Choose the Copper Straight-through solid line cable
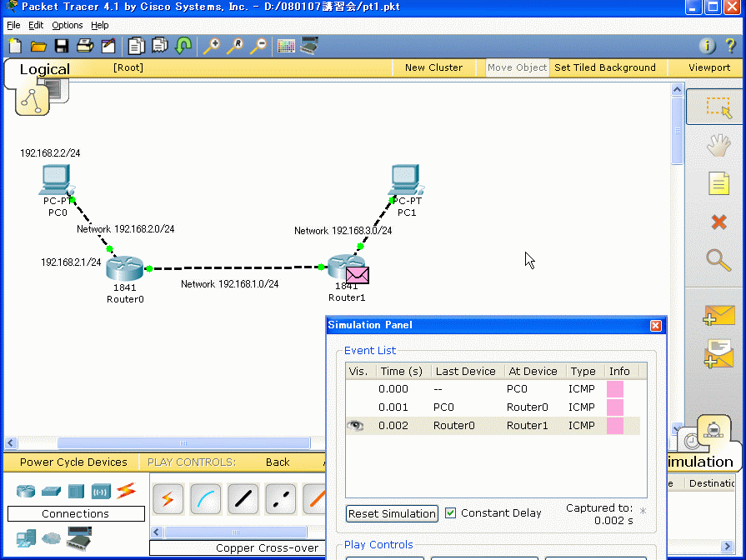 (243, 499)
